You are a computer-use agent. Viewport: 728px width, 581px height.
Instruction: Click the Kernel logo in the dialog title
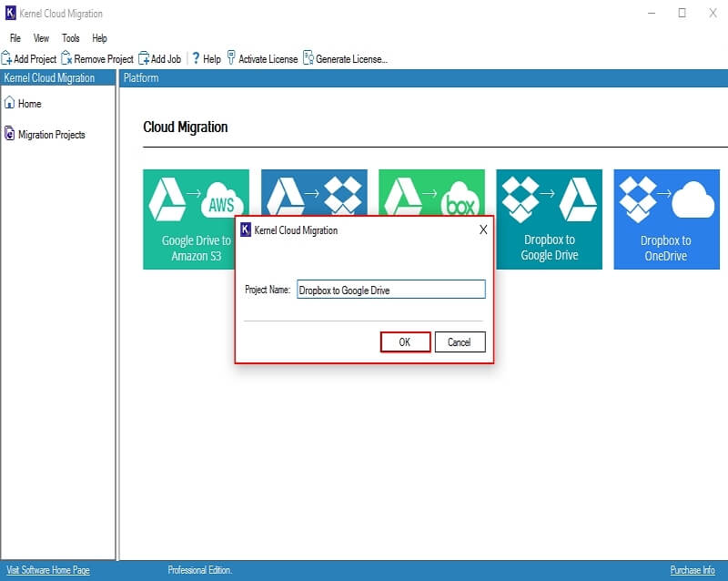245,229
